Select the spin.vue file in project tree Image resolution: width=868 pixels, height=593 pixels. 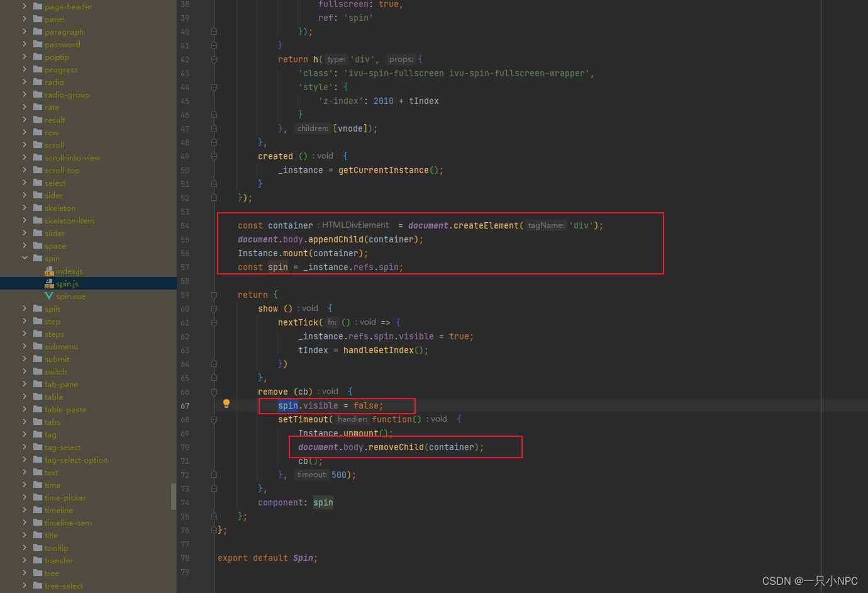click(70, 296)
